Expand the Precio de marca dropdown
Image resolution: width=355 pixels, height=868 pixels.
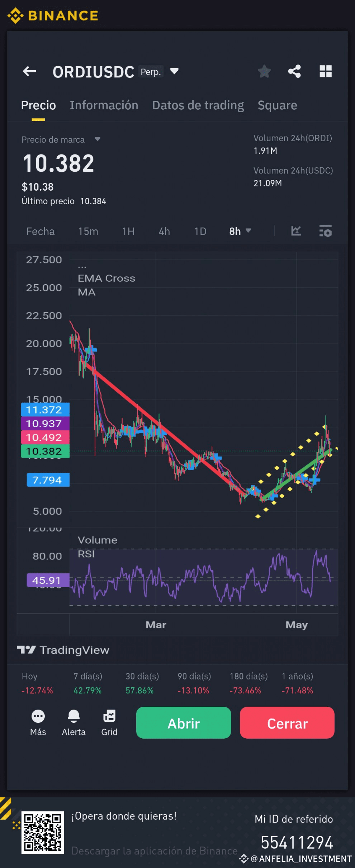pos(98,139)
